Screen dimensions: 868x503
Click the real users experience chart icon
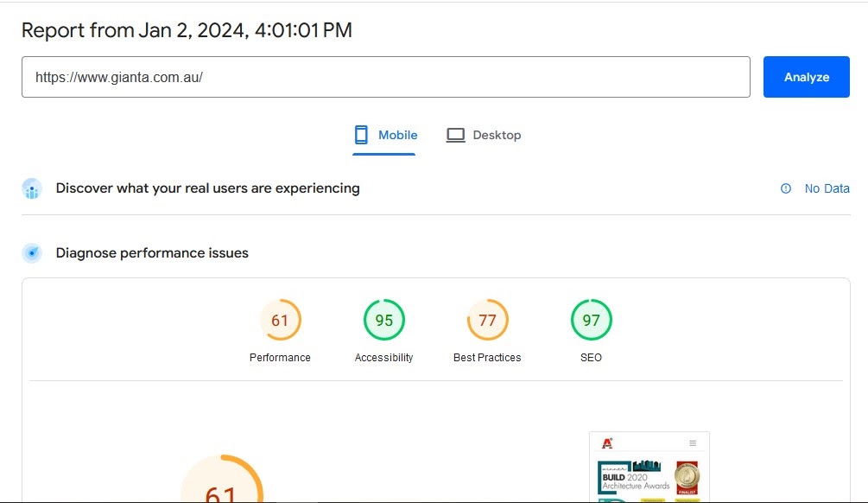32,189
